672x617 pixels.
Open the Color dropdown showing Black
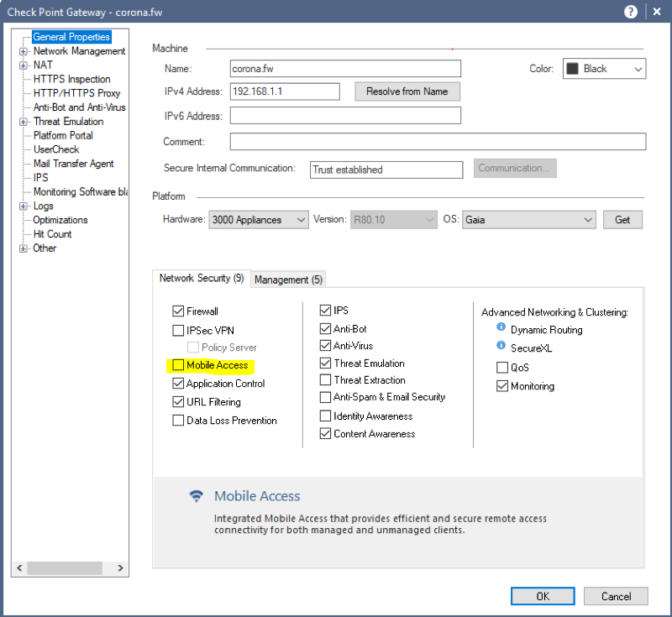(604, 69)
